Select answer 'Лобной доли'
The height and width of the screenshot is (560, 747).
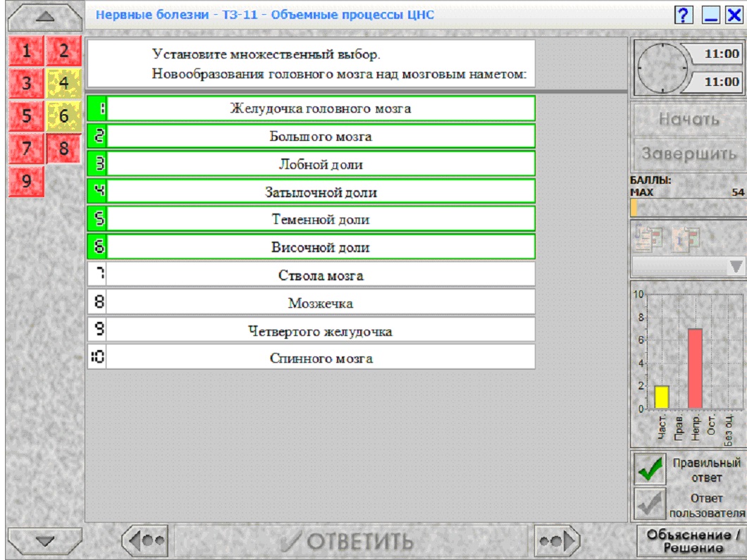tap(311, 164)
